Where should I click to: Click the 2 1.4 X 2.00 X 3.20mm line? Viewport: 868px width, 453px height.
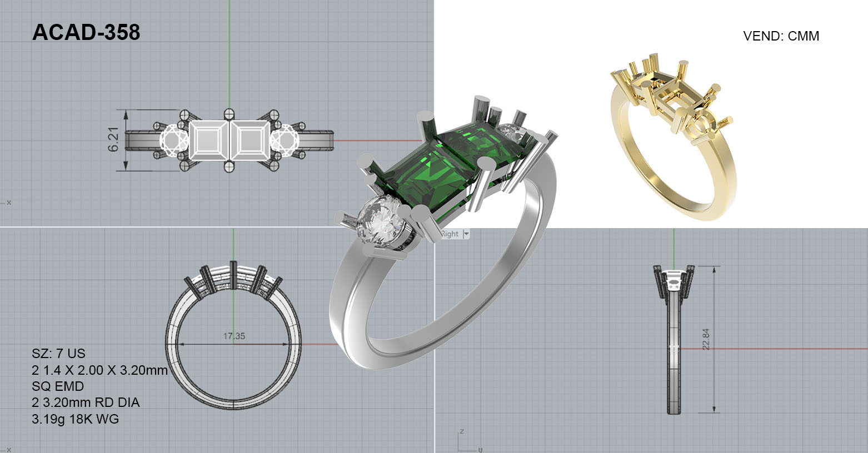point(100,370)
